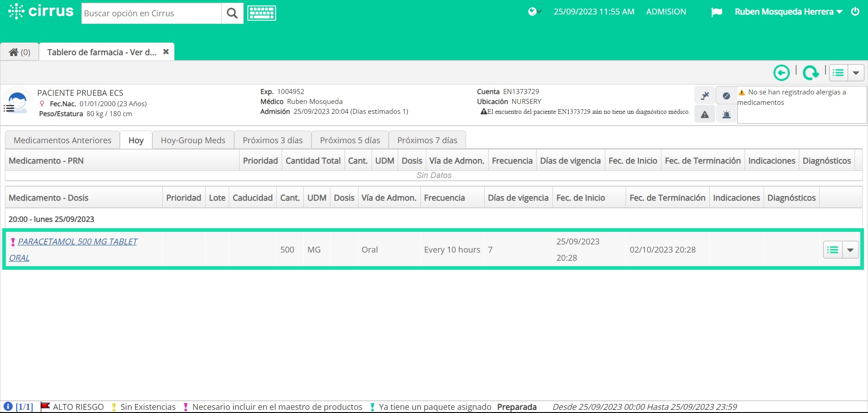Open the Hoy-Group Meds tab

(x=193, y=140)
